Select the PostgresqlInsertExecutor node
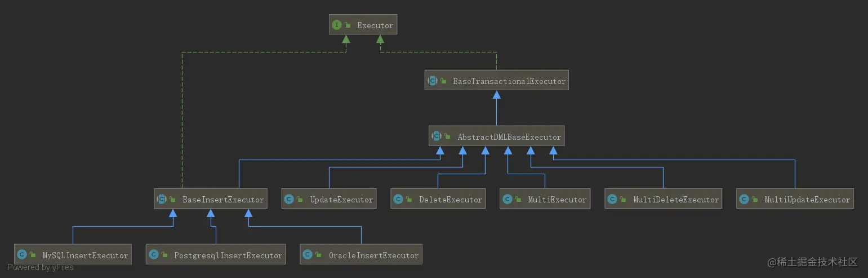Screen dimensions: 868x278 tap(216, 255)
